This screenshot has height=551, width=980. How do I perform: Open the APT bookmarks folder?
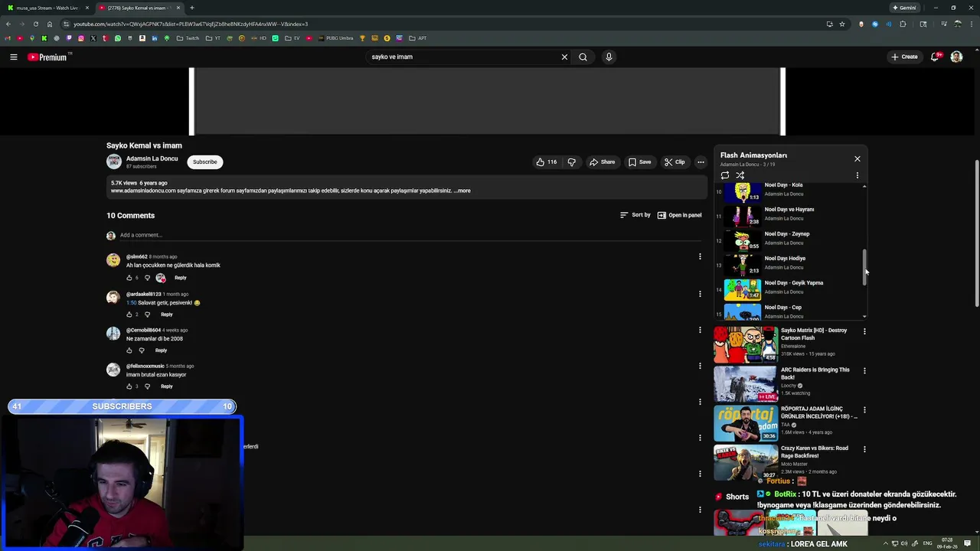(418, 38)
